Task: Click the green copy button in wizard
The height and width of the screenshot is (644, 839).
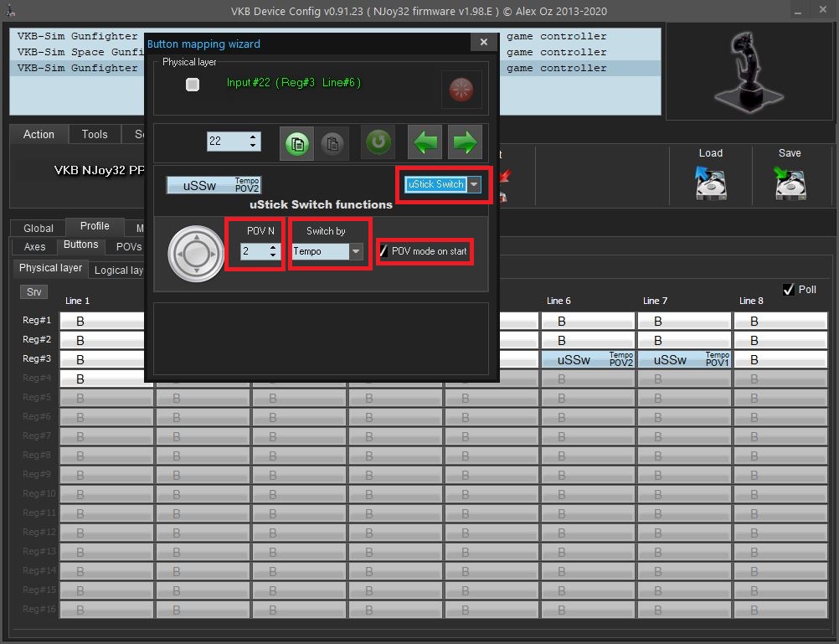Action: 296,142
